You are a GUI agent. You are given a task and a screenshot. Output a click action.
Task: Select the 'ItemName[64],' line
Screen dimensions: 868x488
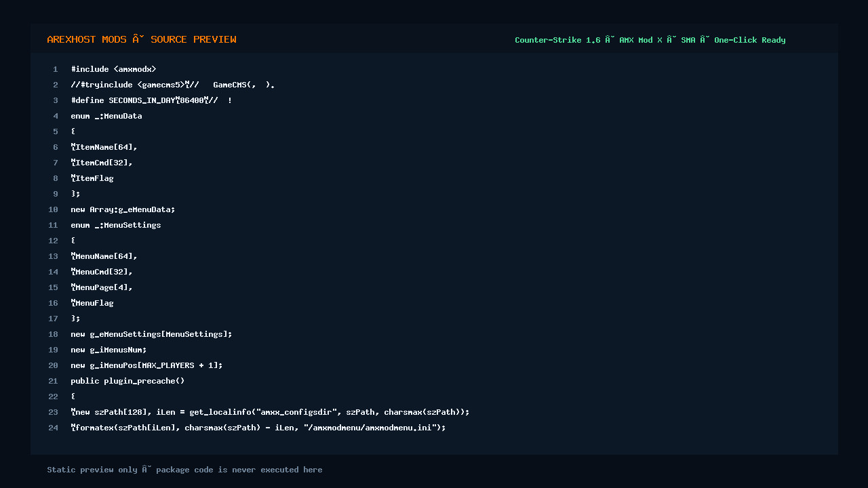coord(104,147)
